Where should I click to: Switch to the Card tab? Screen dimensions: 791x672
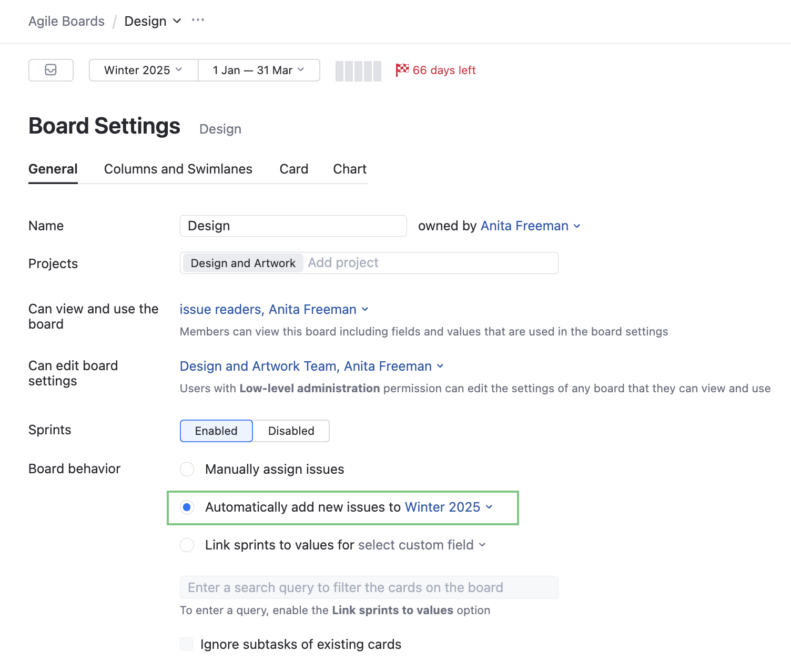(x=293, y=169)
